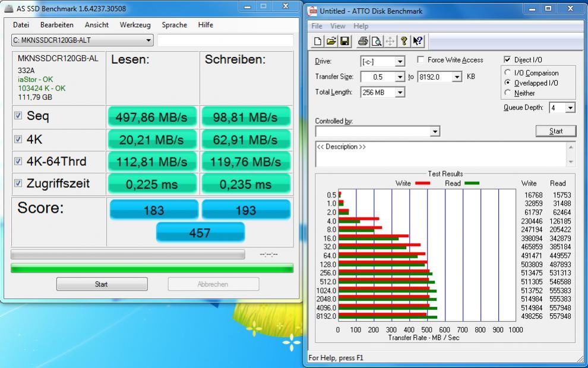Click the 0.5 row read value 15753
This screenshot has height=368, width=588.
click(562, 195)
